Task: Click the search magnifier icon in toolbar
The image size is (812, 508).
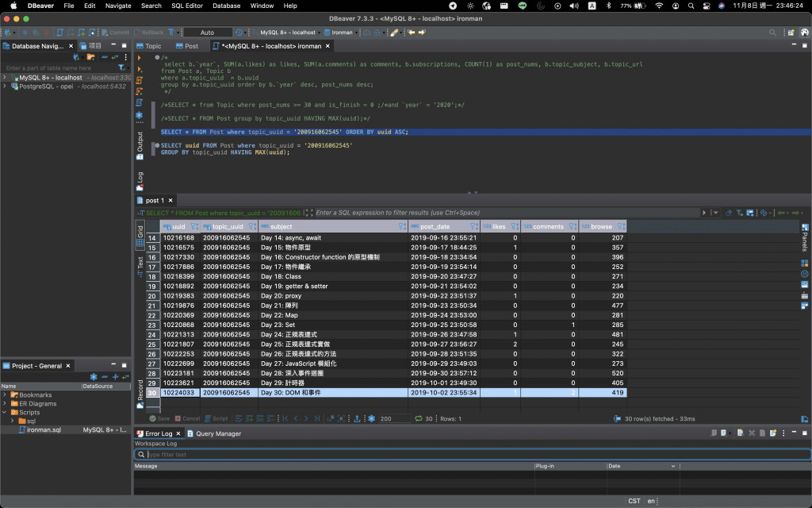Action: point(773,33)
